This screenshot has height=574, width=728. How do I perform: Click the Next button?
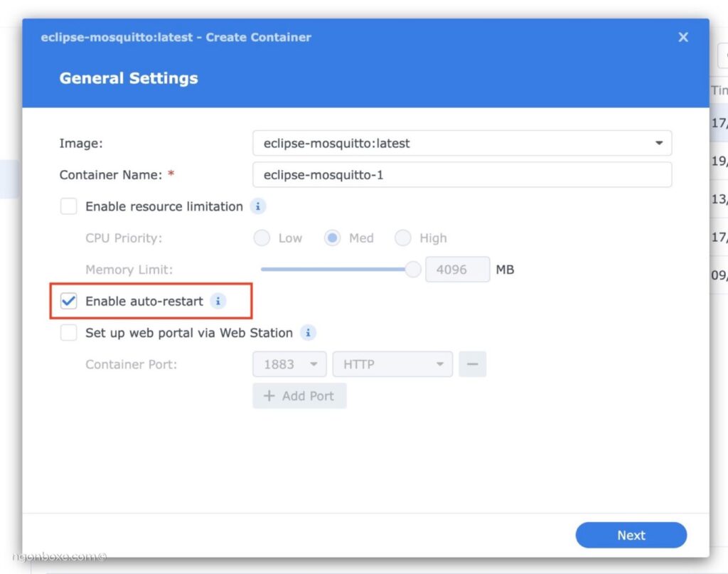click(631, 535)
